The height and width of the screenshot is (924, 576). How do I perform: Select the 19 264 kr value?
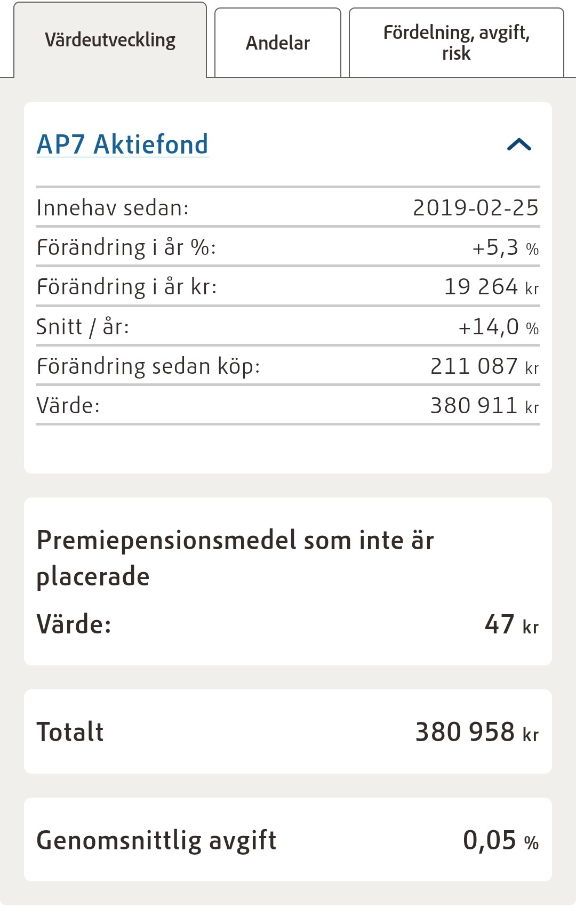pos(491,287)
